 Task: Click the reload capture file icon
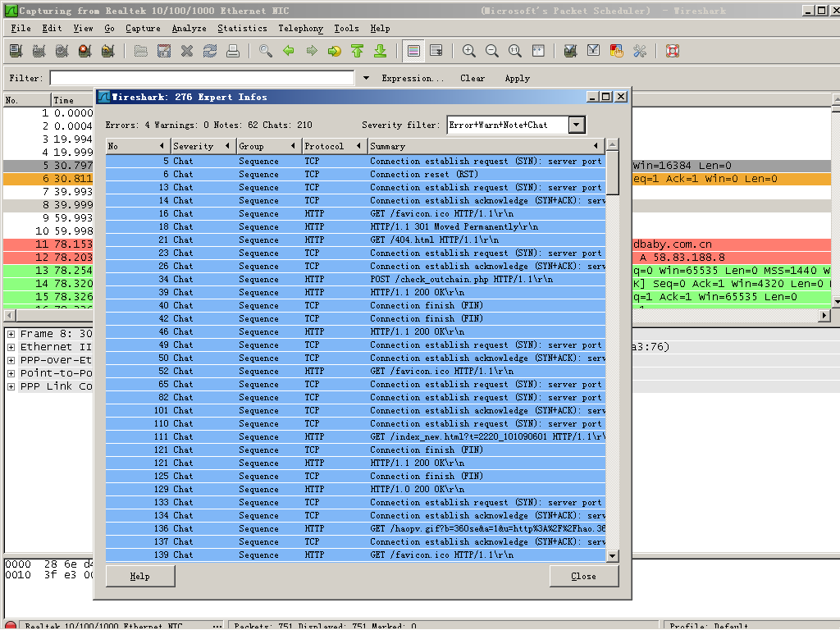pyautogui.click(x=210, y=51)
